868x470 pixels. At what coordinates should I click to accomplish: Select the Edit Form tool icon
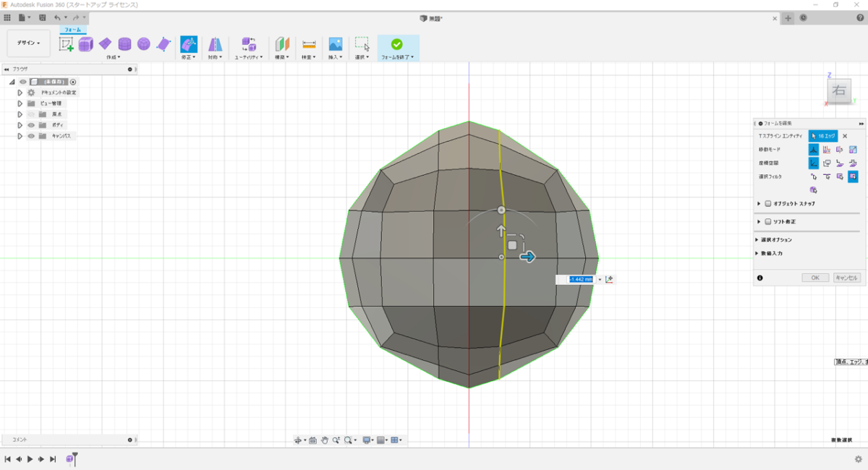point(189,44)
